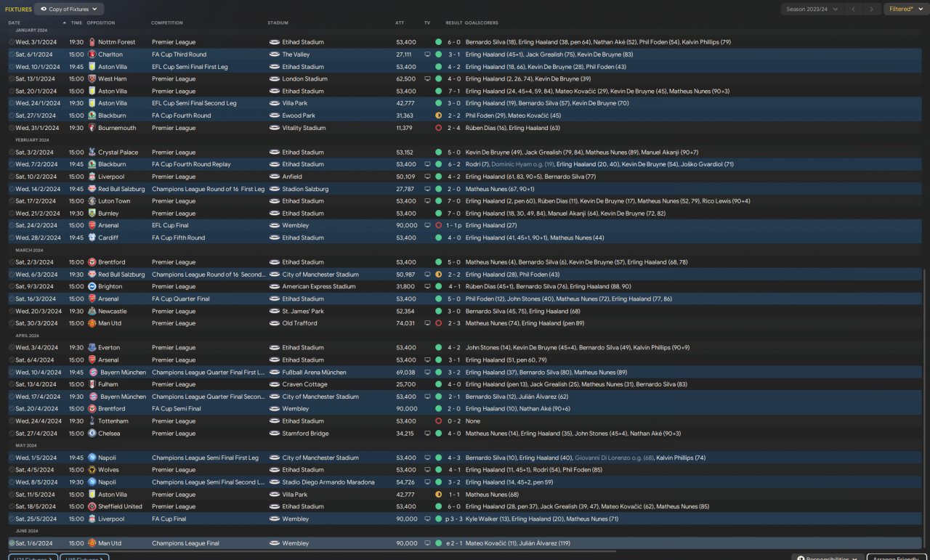Click the Tottenham goalscorers cell reading None
This screenshot has height=560, width=930.
473,421
